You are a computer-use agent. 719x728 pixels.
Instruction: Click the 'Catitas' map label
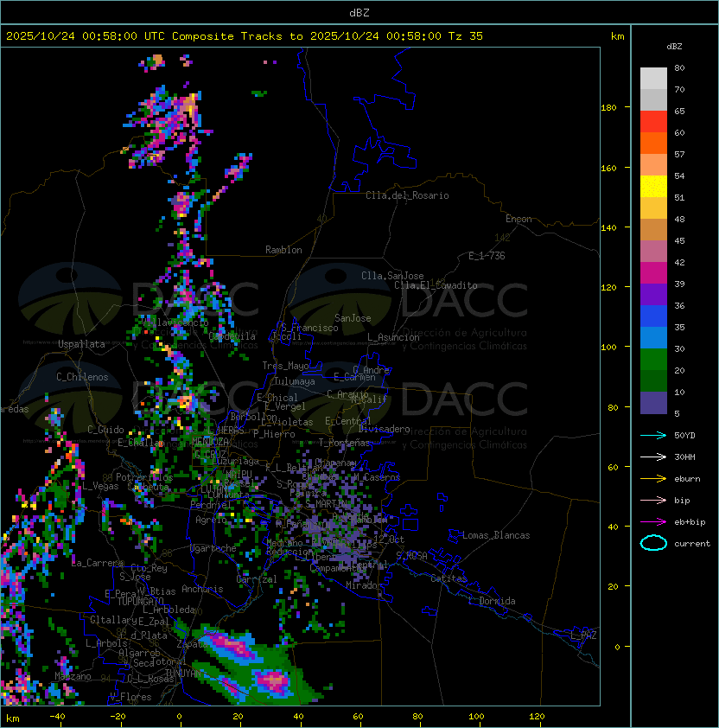pyautogui.click(x=449, y=578)
